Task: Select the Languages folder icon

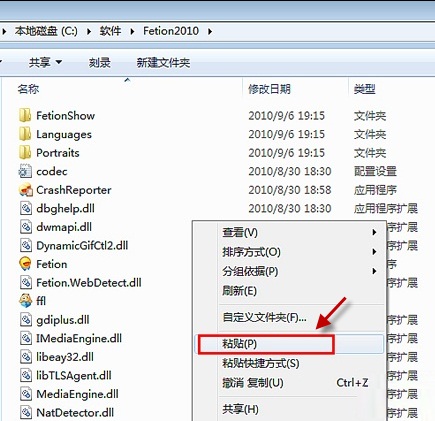Action: [x=25, y=134]
